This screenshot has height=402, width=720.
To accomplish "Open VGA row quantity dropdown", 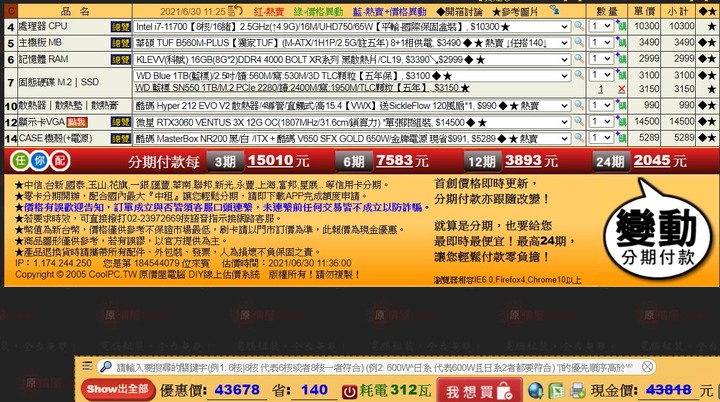I will click(601, 122).
